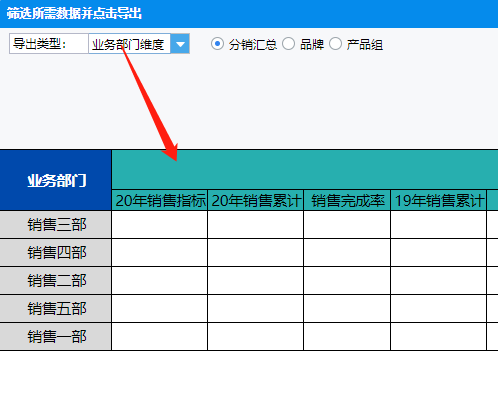Click 销售三部 cell under 20年销售指标
498x407 pixels.
pos(160,225)
